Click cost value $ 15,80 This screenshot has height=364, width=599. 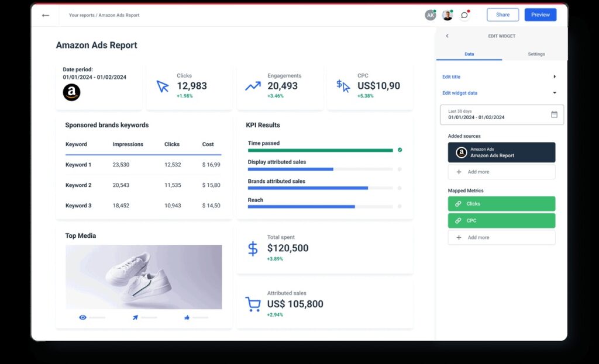point(211,185)
